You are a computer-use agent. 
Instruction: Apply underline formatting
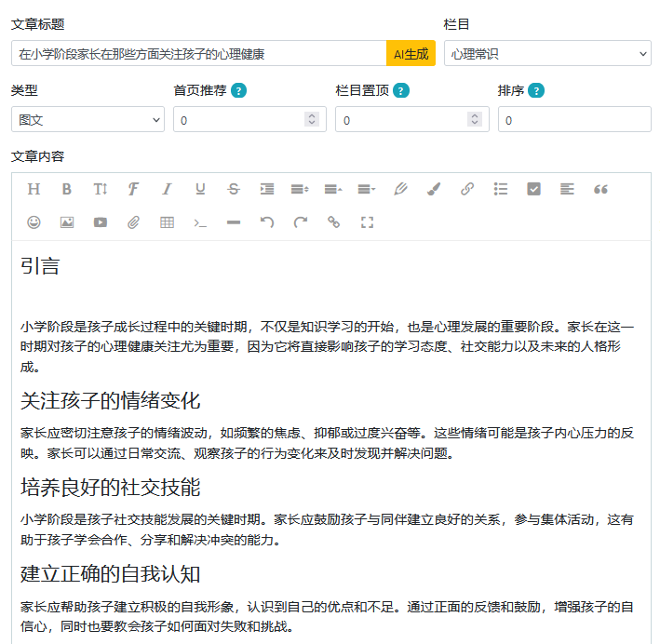200,189
